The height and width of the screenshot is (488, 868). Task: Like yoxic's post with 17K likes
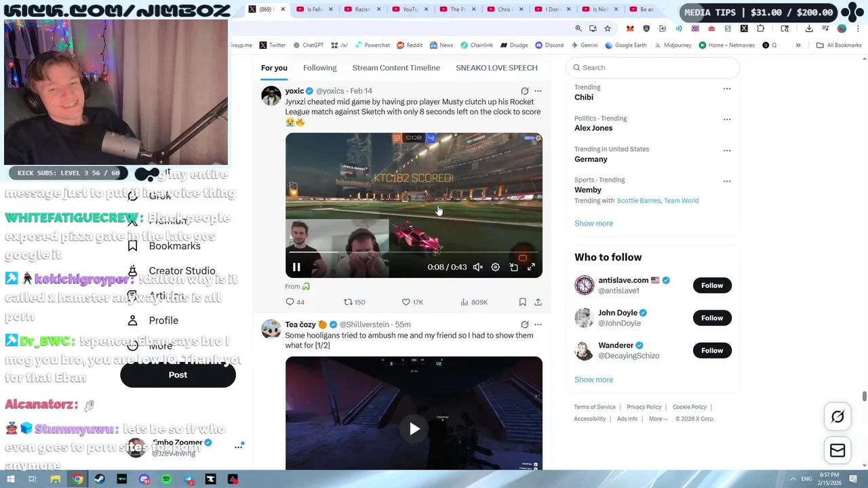tap(412, 302)
